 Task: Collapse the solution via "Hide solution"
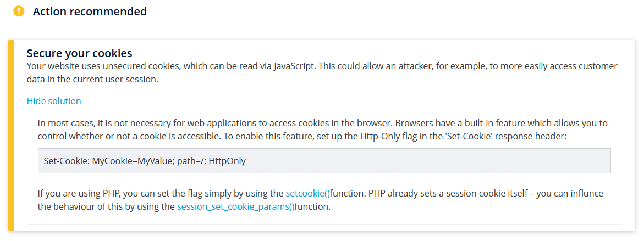pos(54,101)
